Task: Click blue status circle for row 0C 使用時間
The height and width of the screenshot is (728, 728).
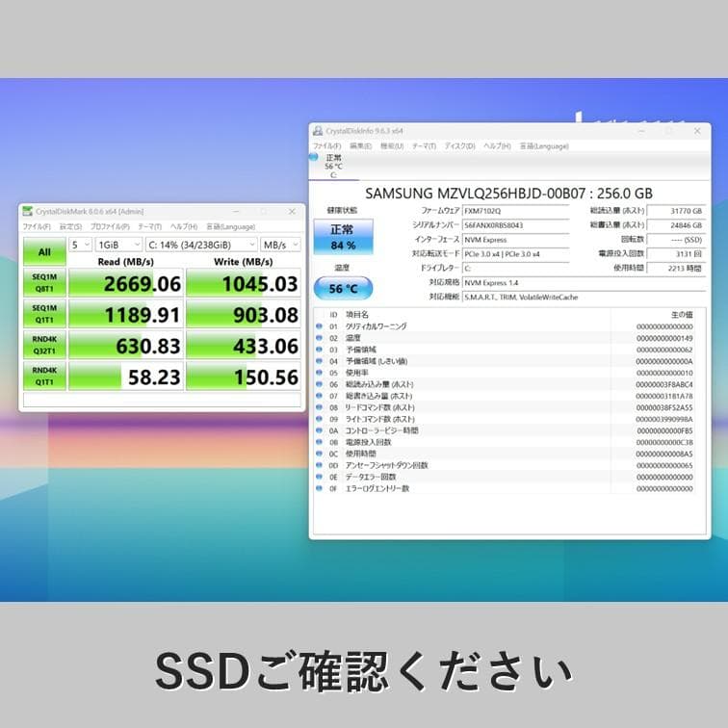Action: 319,454
